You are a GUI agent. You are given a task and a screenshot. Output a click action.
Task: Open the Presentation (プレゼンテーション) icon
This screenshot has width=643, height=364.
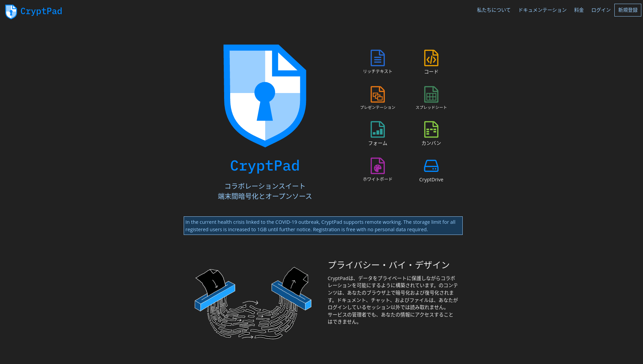click(377, 94)
